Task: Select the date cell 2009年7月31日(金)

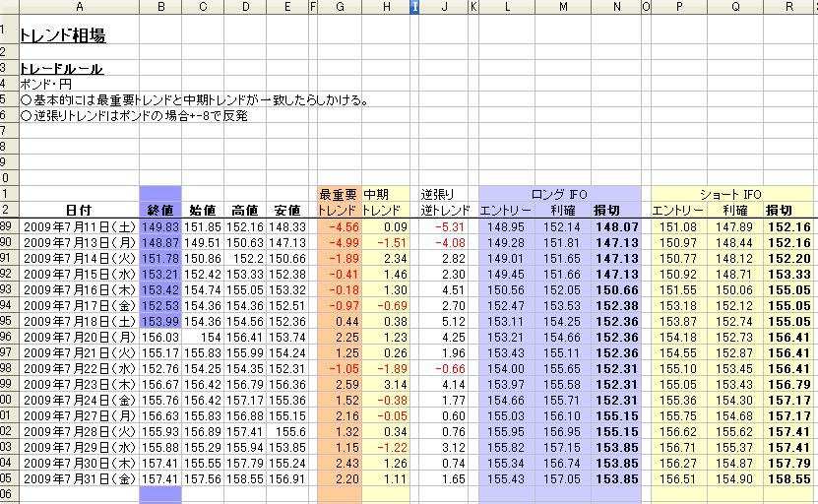Action: pyautogui.click(x=79, y=478)
